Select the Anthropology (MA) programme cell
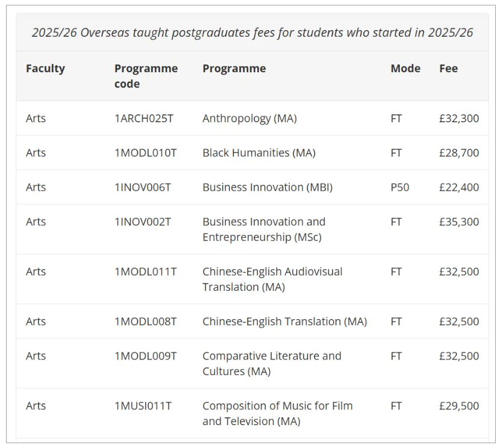Viewport: 503px width, 448px height. point(249,119)
